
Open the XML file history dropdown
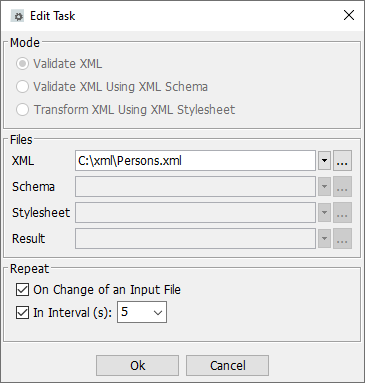(324, 161)
